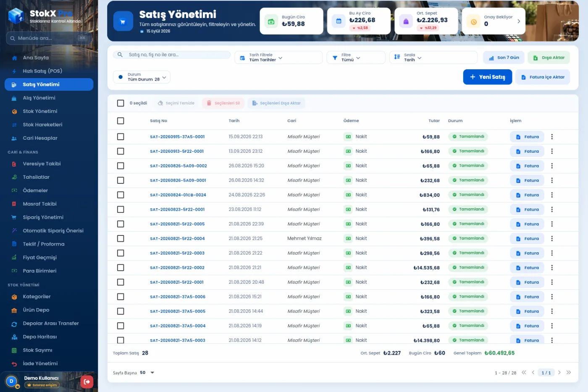Screen dimensions: 588x392
Task: Click the Bugün Ciro cash icon
Action: tap(271, 22)
